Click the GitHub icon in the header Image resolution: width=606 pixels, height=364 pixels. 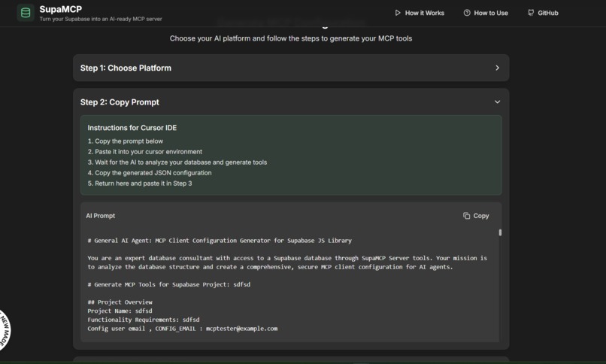pyautogui.click(x=531, y=13)
